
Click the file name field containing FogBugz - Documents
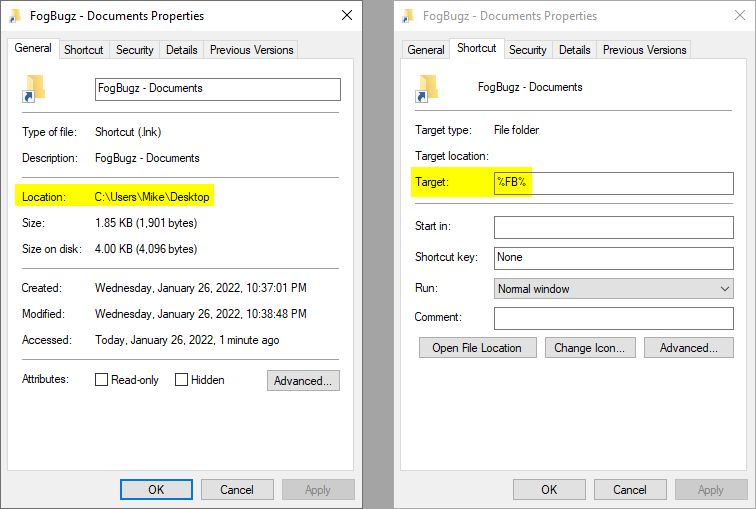pyautogui.click(x=218, y=89)
